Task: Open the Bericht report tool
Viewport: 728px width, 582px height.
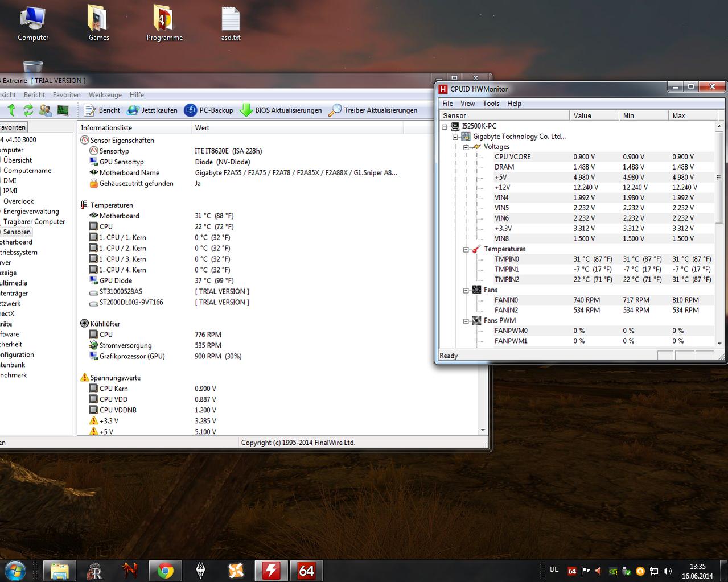Action: point(102,110)
